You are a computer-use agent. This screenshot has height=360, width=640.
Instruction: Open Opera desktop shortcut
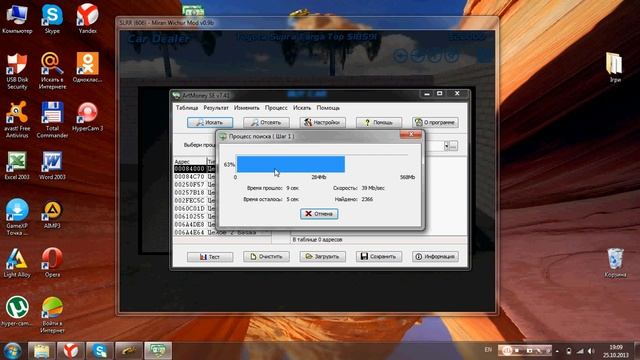[52, 263]
